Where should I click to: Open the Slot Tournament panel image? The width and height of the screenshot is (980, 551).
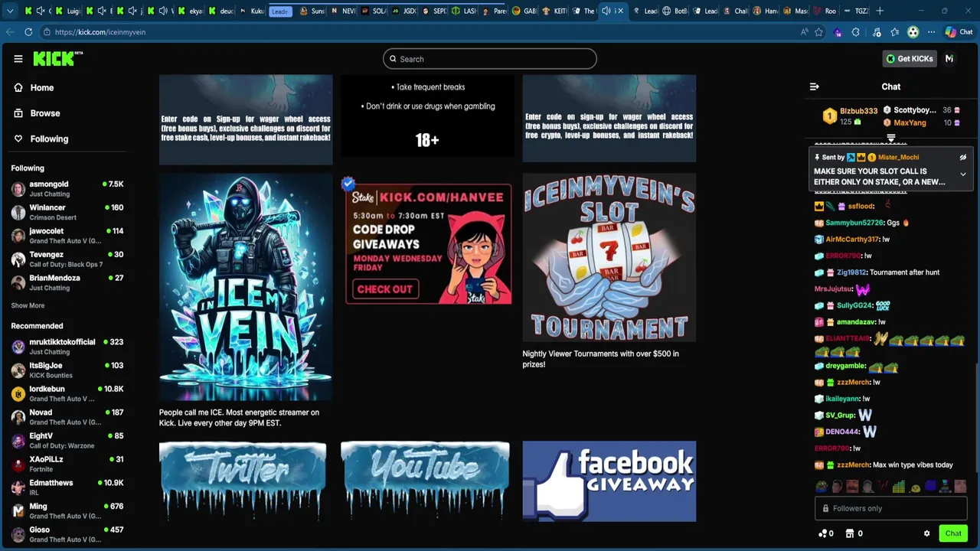click(609, 258)
